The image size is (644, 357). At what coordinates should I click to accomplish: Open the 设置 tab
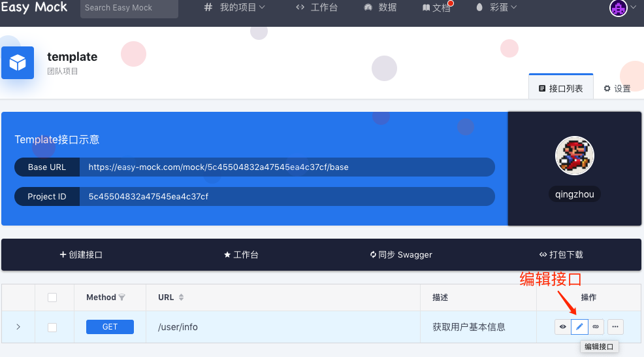[x=617, y=88]
